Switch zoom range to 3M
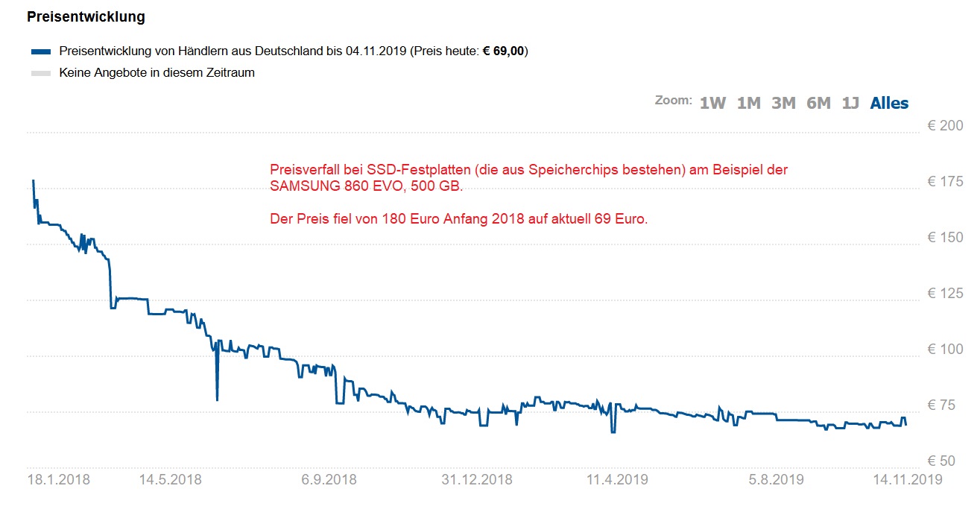980x515 pixels. pos(783,104)
